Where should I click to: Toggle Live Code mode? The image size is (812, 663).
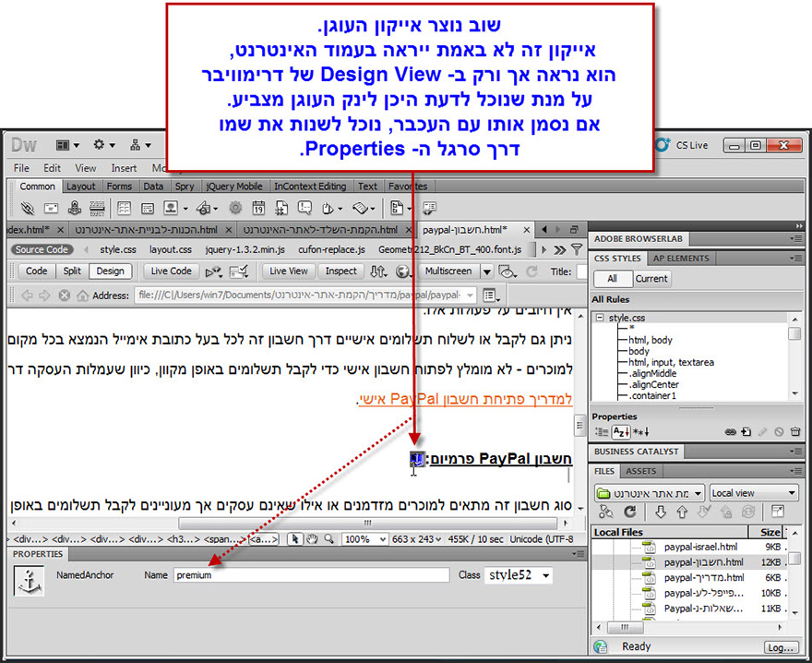[171, 271]
